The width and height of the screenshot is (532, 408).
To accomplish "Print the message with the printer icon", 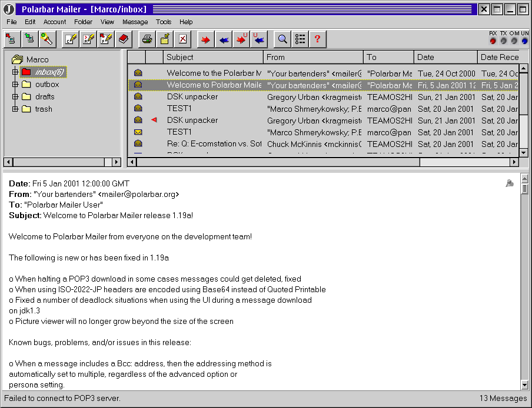I will tap(147, 39).
